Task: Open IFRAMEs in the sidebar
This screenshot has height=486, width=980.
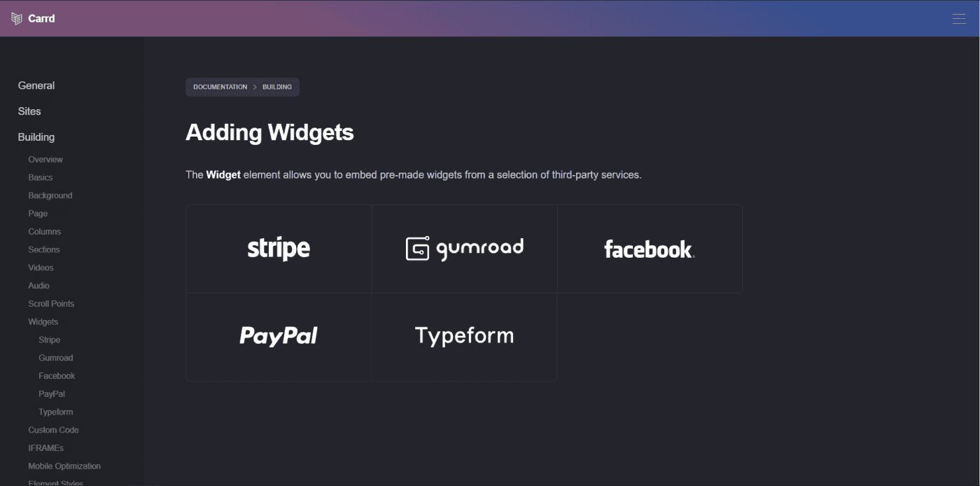Action: coord(45,448)
